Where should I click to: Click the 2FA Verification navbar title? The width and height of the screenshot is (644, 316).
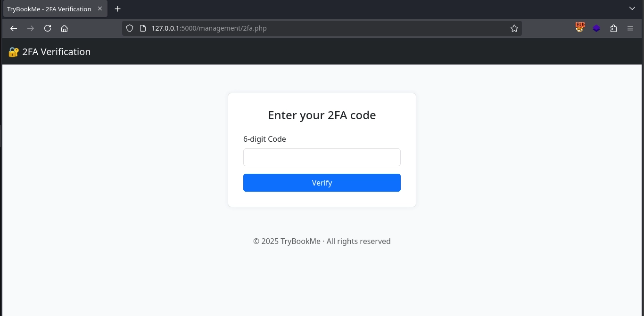pos(56,52)
